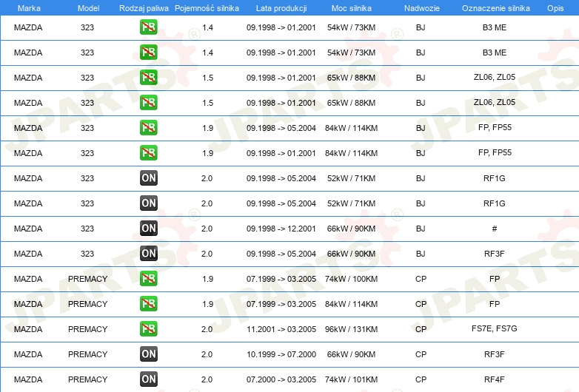
Task: Click PB icon in 323 1.9 row ending 01.2001
Action: point(149,153)
